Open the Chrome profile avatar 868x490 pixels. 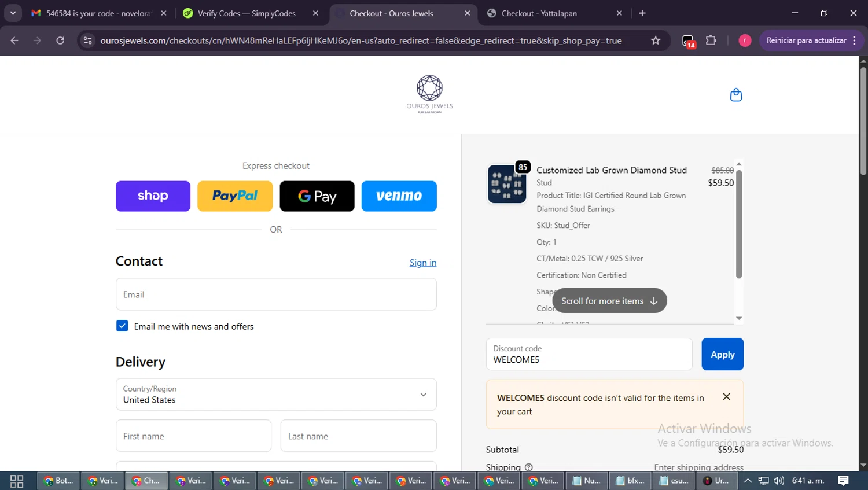(745, 40)
